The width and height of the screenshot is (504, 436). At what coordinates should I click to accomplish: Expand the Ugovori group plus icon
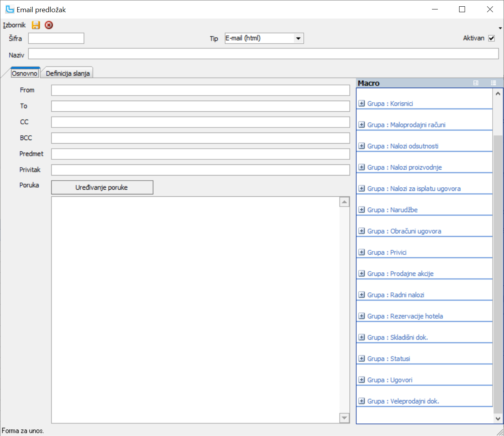[x=361, y=380]
